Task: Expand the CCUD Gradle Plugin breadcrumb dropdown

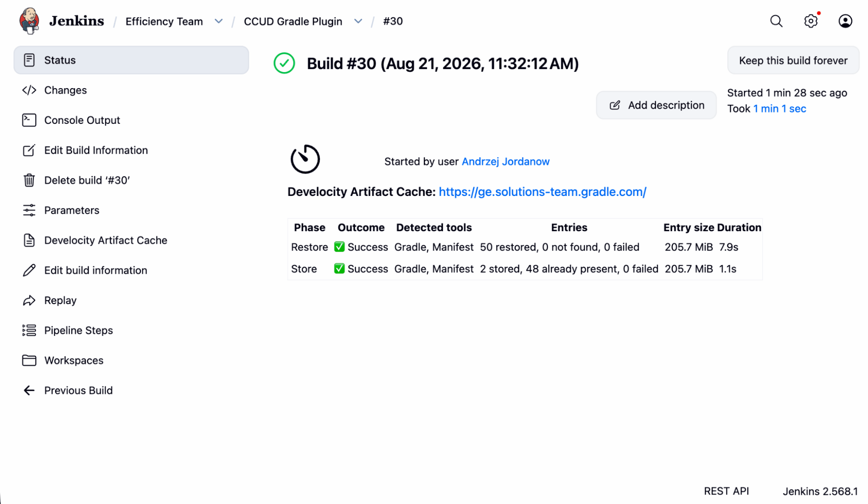Action: click(358, 21)
